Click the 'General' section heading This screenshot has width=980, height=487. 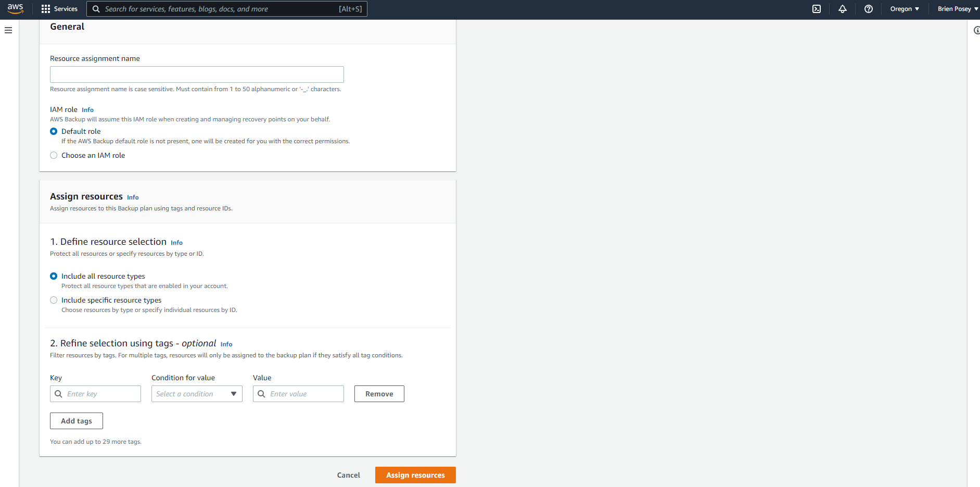point(67,27)
